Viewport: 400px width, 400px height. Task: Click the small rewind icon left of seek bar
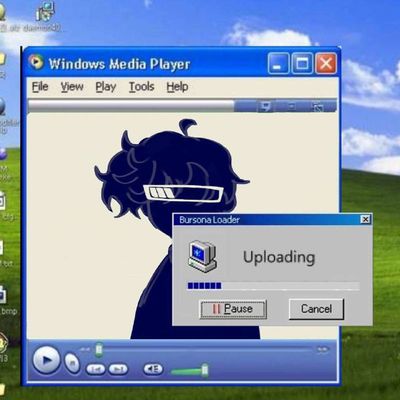click(x=85, y=349)
